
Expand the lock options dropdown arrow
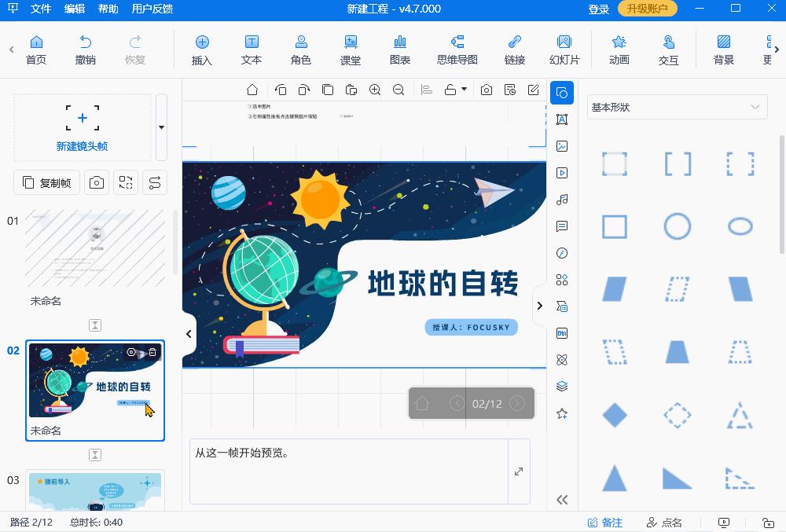point(463,90)
